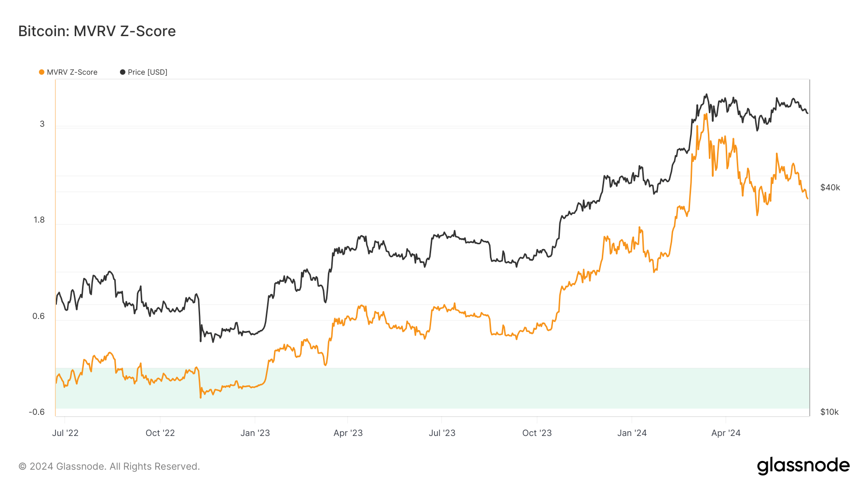Click the -0.6 value on left axis

pos(37,412)
